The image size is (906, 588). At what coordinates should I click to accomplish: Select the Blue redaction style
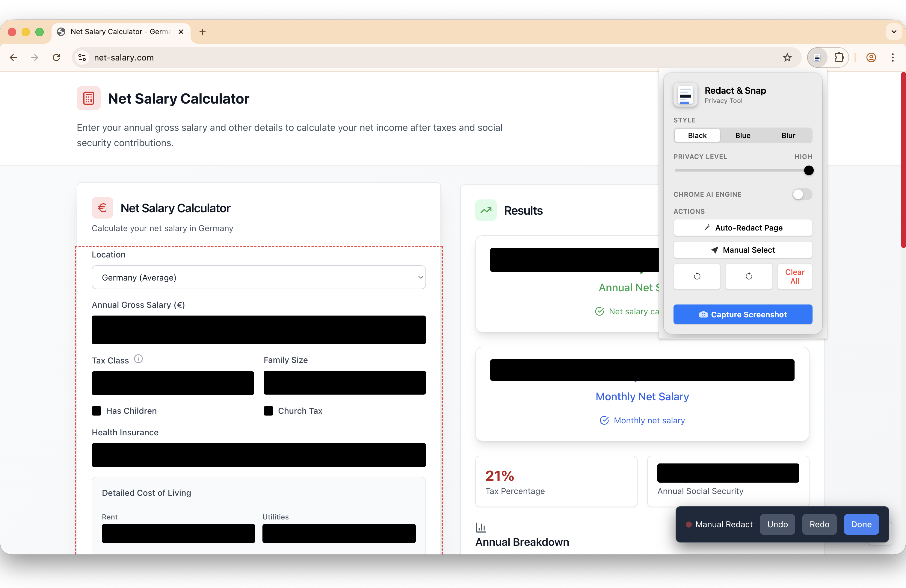(x=743, y=135)
